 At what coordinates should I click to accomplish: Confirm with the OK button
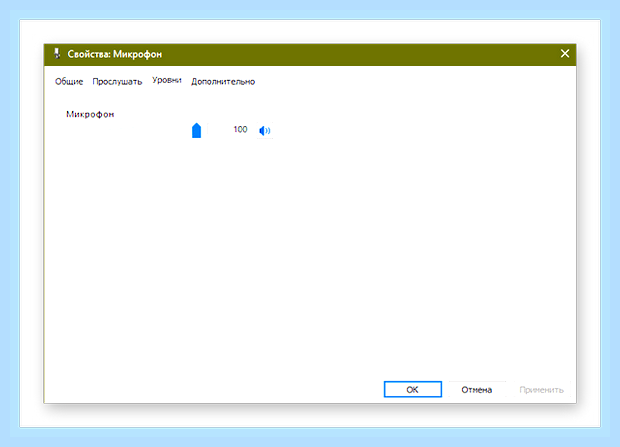tap(412, 389)
